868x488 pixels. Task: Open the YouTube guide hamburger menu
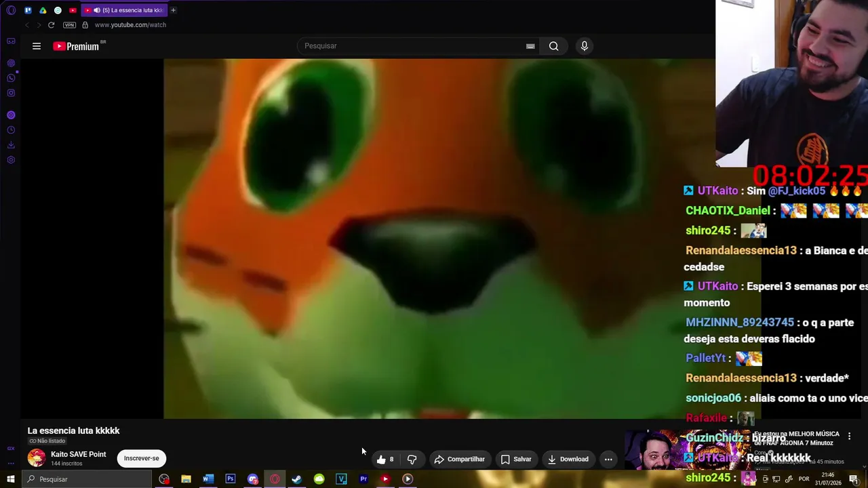click(x=37, y=46)
